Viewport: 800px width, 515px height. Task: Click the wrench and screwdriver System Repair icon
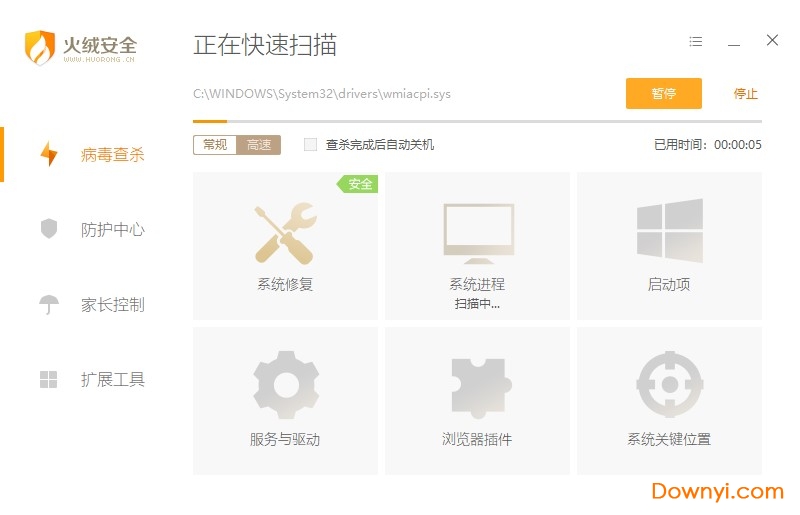pyautogui.click(x=285, y=232)
